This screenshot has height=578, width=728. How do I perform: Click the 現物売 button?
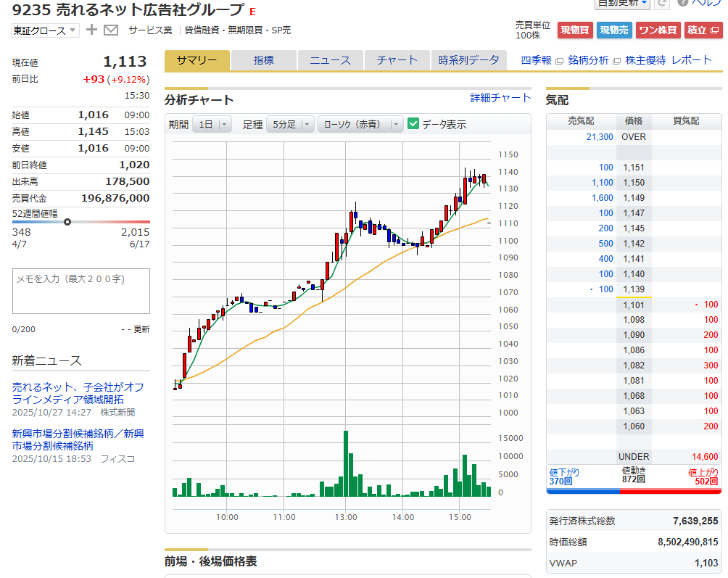pos(613,30)
